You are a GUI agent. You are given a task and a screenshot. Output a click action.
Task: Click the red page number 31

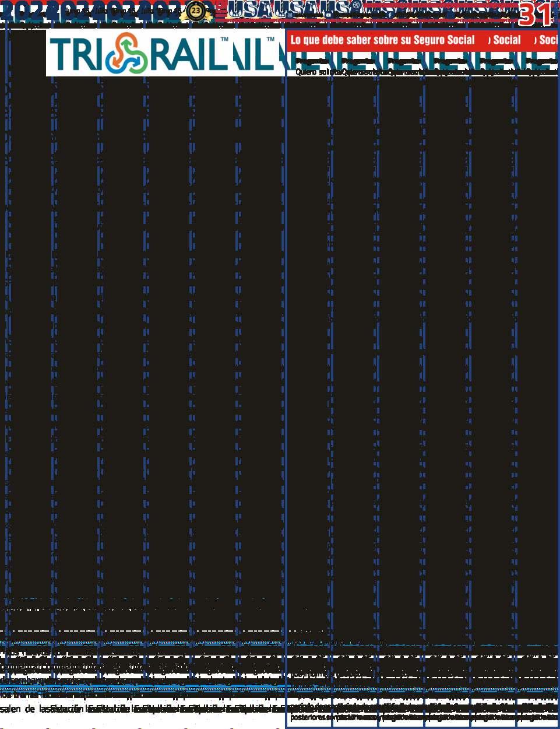tap(535, 15)
